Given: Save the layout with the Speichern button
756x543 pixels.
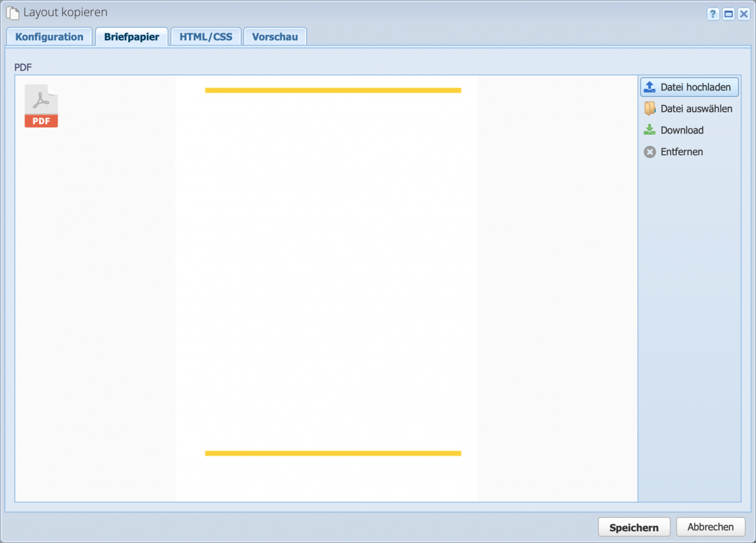Looking at the screenshot, I should (x=634, y=526).
